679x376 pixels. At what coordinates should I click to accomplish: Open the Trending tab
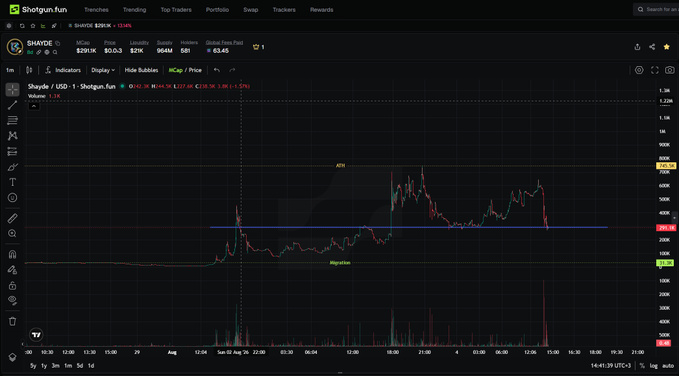[134, 10]
